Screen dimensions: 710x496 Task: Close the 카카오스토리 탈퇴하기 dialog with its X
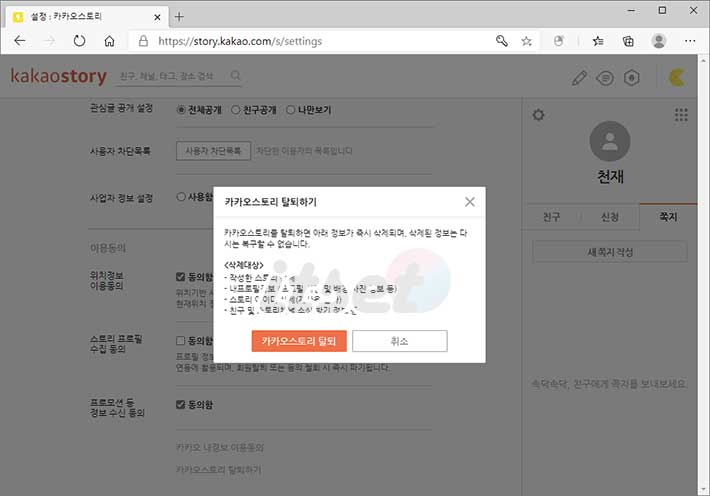[x=470, y=202]
